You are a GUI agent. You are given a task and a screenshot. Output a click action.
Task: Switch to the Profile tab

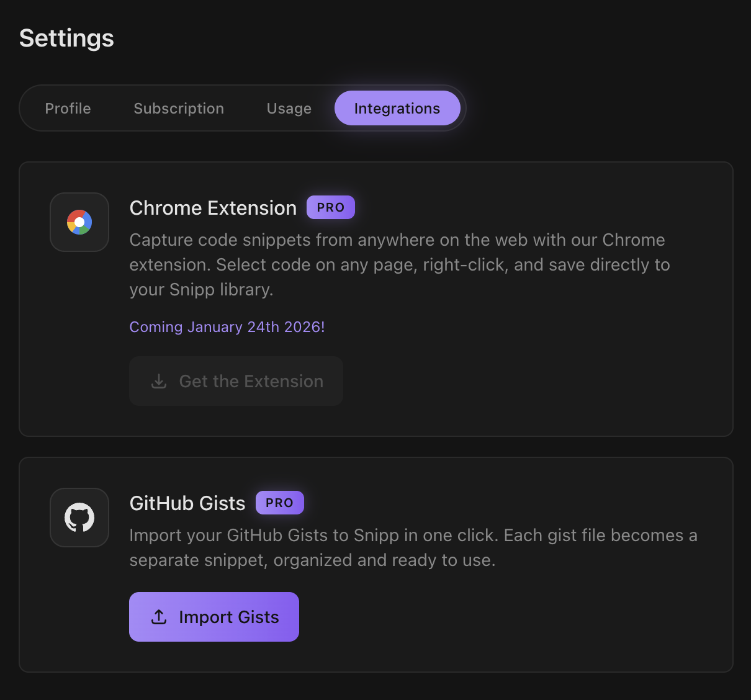(68, 108)
